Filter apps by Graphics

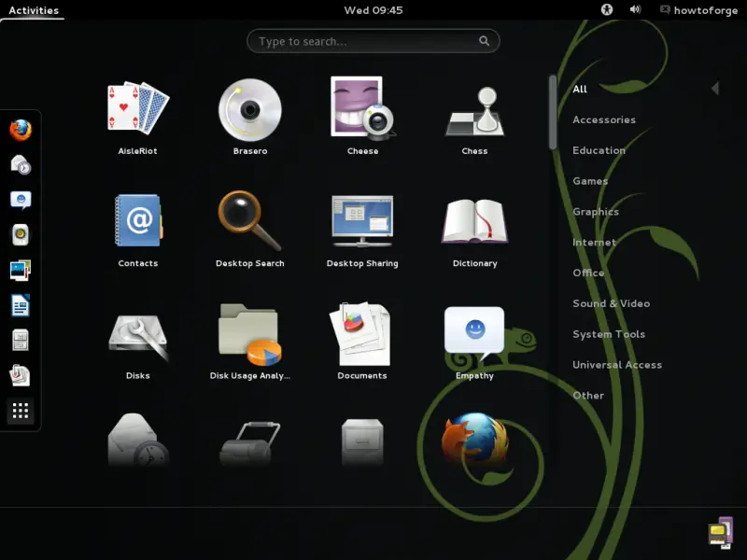pos(596,212)
